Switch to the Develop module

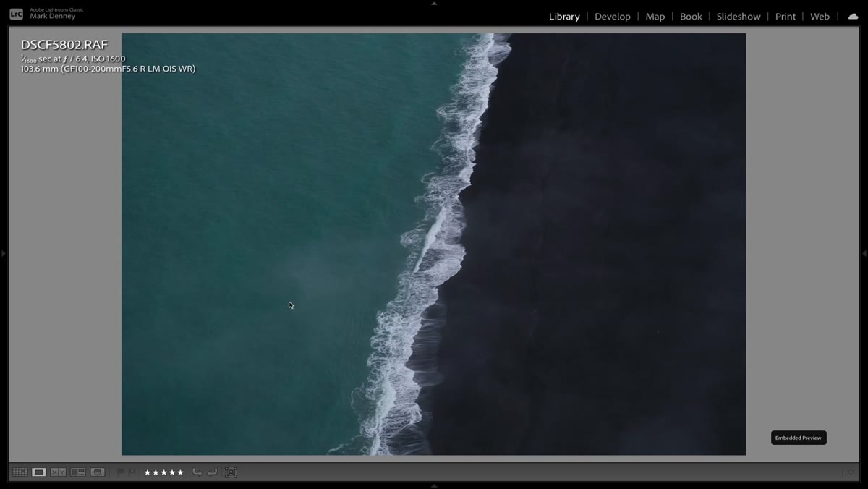[613, 17]
